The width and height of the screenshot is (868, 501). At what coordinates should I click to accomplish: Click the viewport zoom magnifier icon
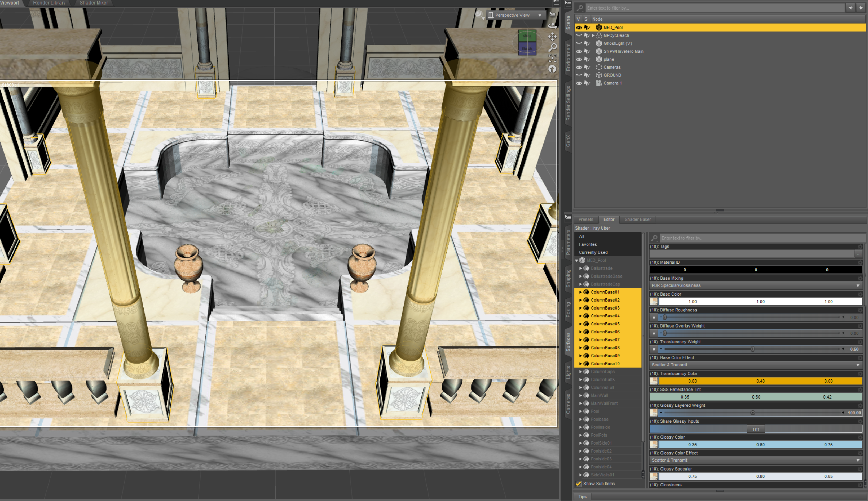[x=552, y=47]
